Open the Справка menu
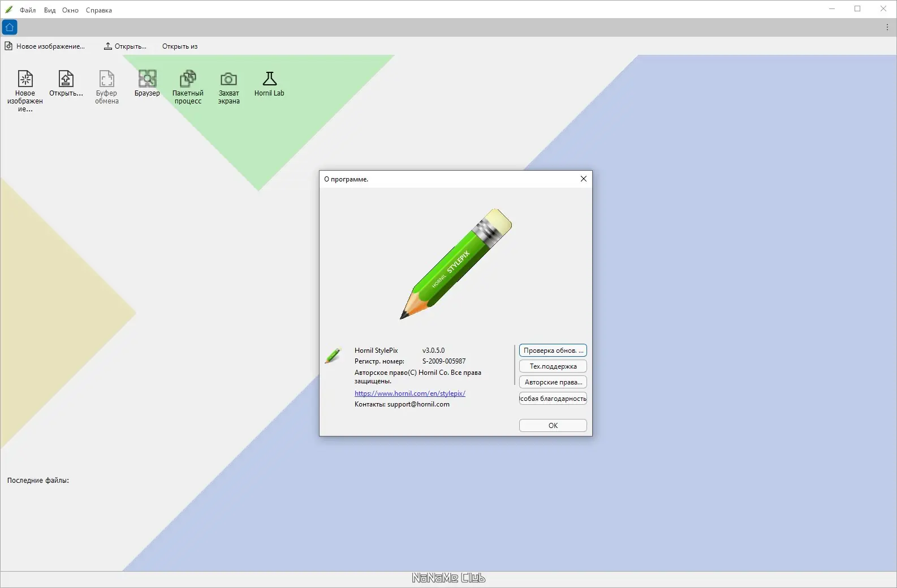Viewport: 897px width, 588px height. click(99, 10)
